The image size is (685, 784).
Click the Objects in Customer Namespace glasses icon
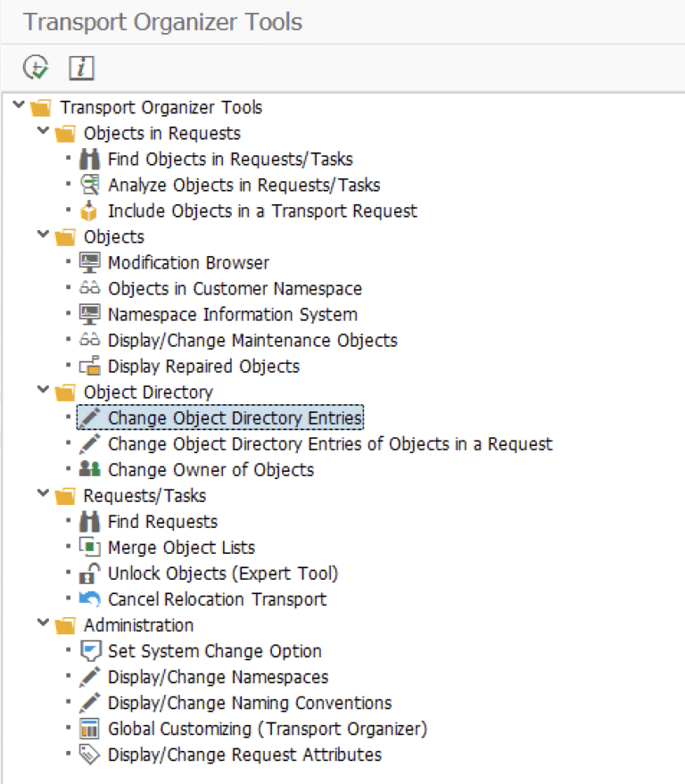coord(93,288)
